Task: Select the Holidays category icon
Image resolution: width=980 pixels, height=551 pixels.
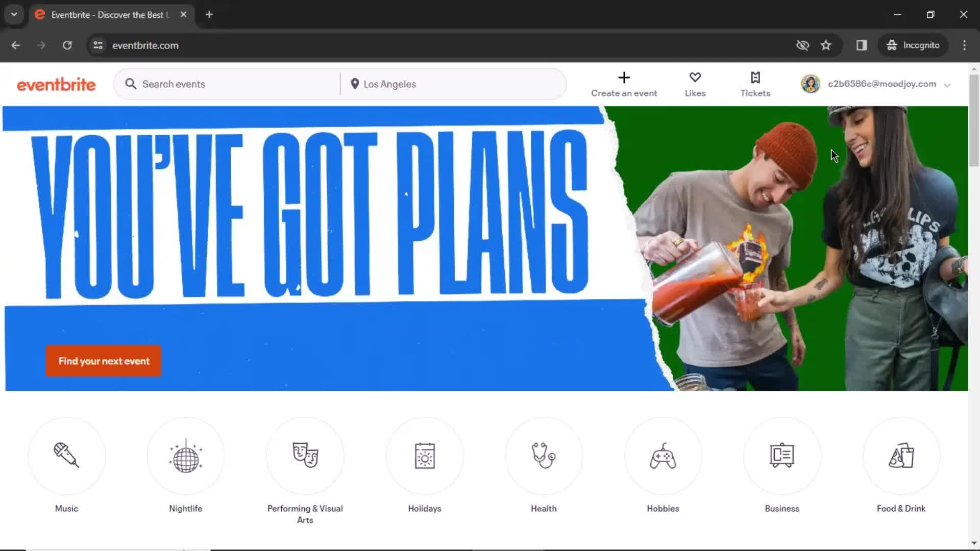Action: tap(424, 456)
